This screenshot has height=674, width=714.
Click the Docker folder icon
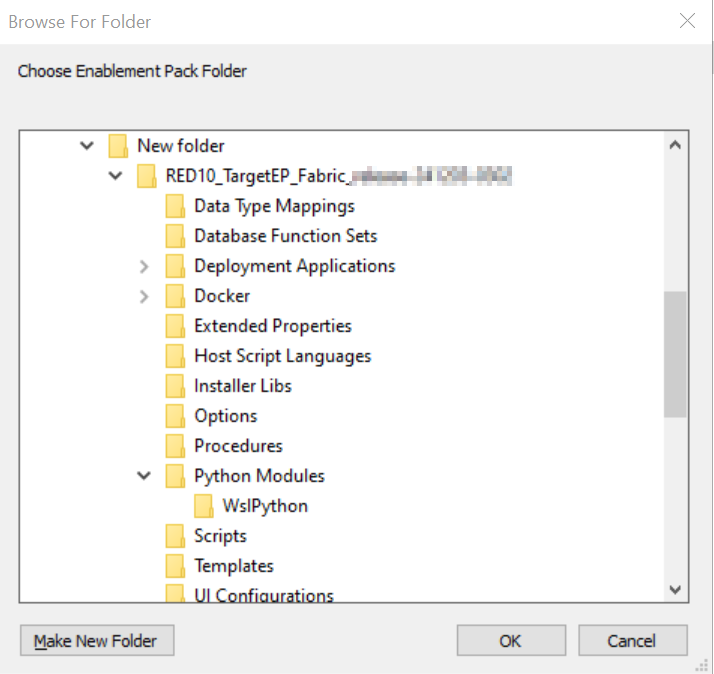pyautogui.click(x=175, y=296)
